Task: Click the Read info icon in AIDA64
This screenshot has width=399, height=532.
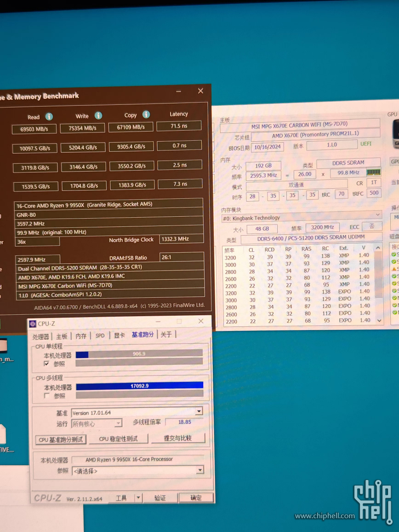Action: coord(49,117)
